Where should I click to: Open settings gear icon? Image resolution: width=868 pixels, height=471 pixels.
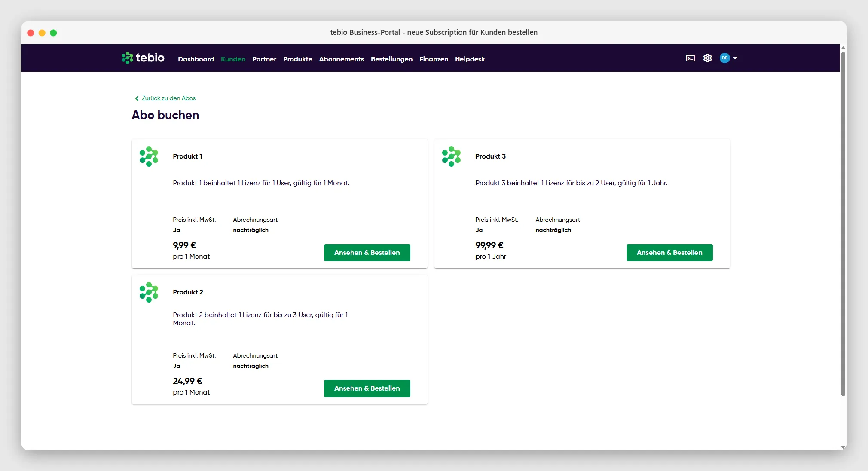tap(707, 58)
